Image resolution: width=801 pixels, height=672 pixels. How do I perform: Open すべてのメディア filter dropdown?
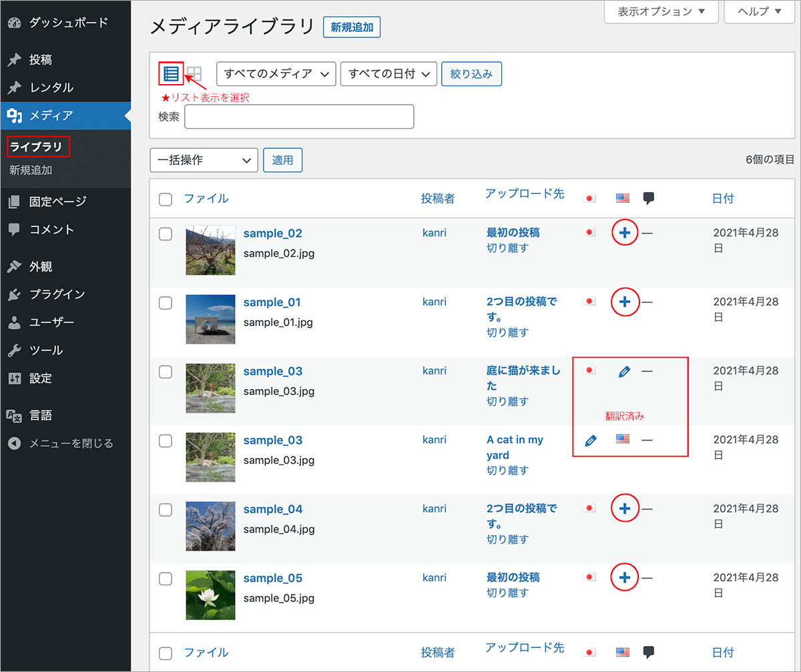point(276,73)
